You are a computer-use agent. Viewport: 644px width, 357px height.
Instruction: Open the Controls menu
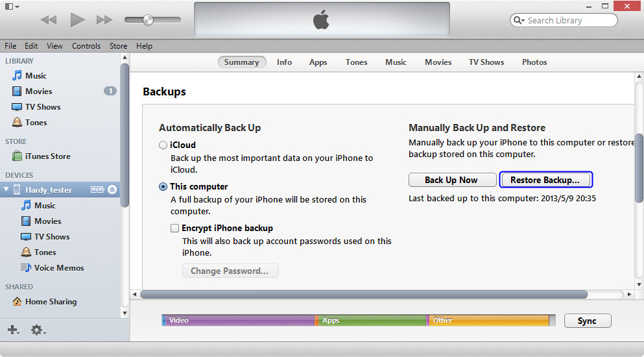pos(86,45)
